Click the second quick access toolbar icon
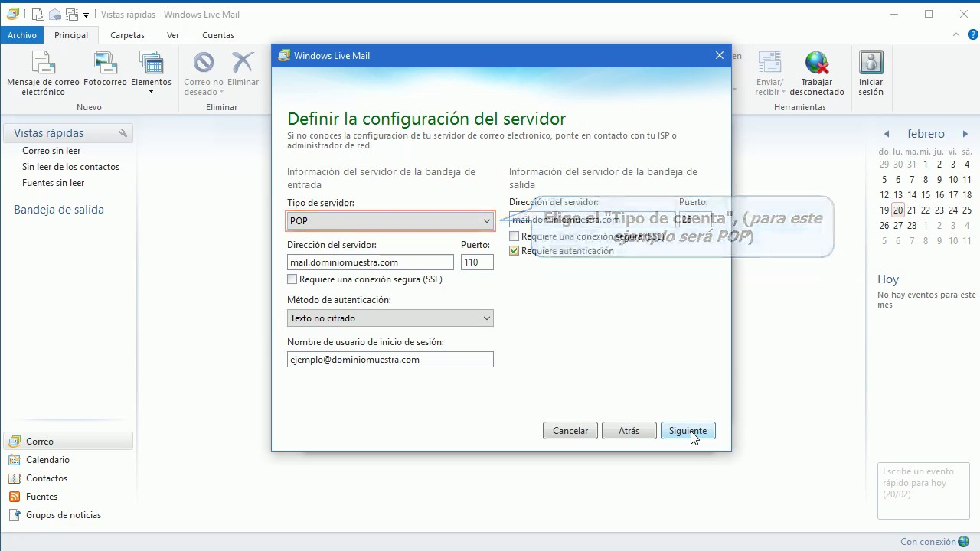 [55, 15]
